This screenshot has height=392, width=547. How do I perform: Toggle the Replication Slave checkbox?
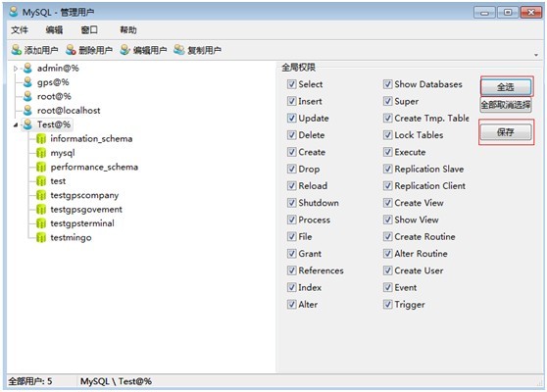pos(387,169)
